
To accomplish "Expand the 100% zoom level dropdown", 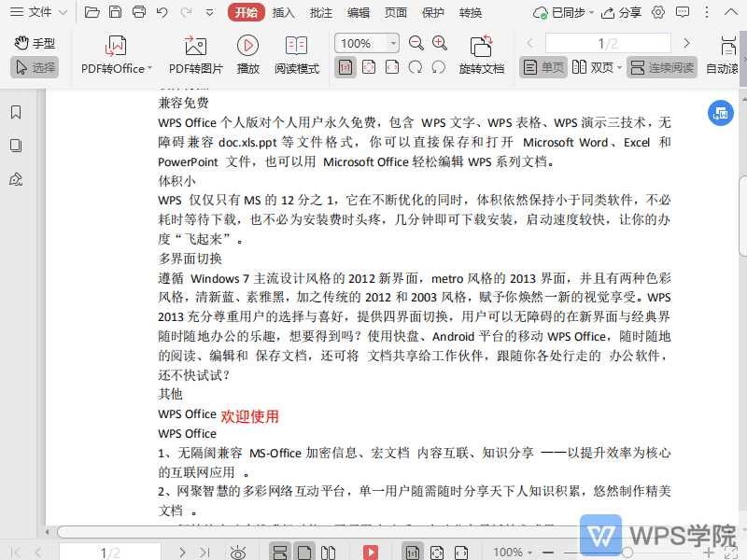I will (393, 43).
